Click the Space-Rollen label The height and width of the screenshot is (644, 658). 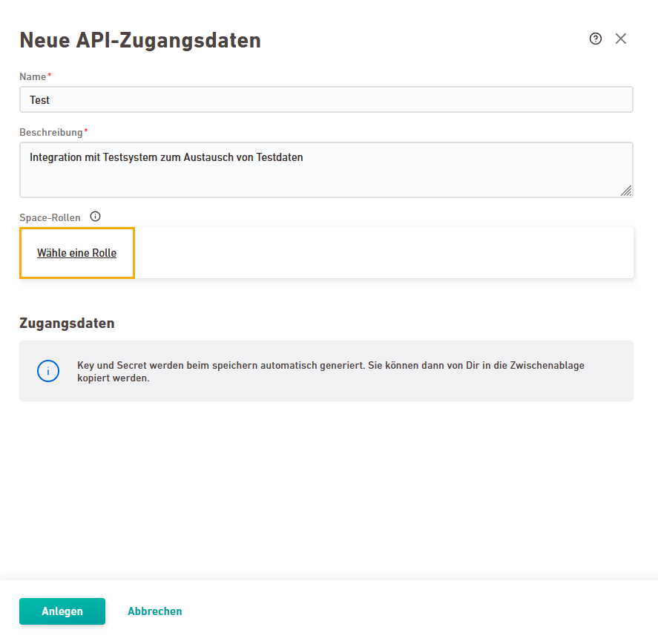pyautogui.click(x=50, y=217)
